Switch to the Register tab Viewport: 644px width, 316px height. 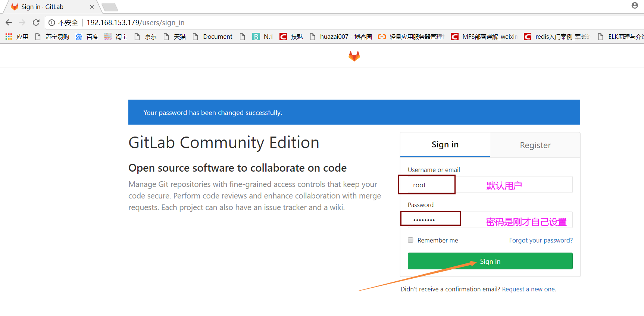pyautogui.click(x=535, y=145)
